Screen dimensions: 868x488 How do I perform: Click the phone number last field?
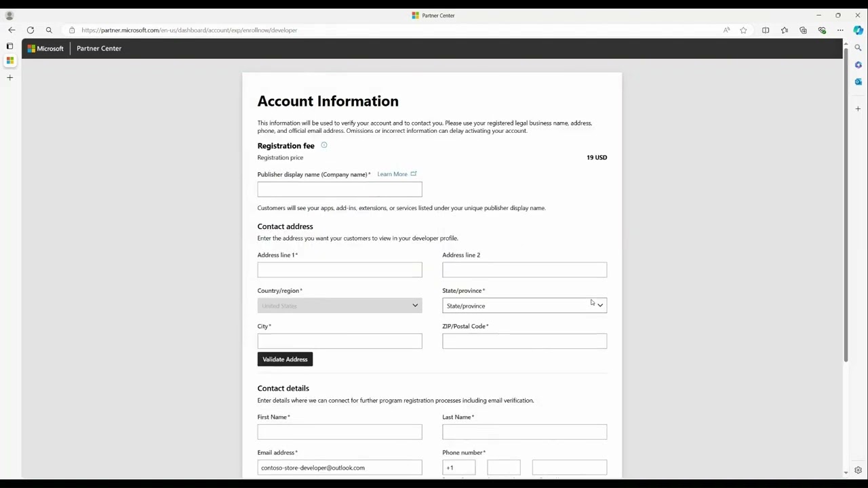coord(569,468)
